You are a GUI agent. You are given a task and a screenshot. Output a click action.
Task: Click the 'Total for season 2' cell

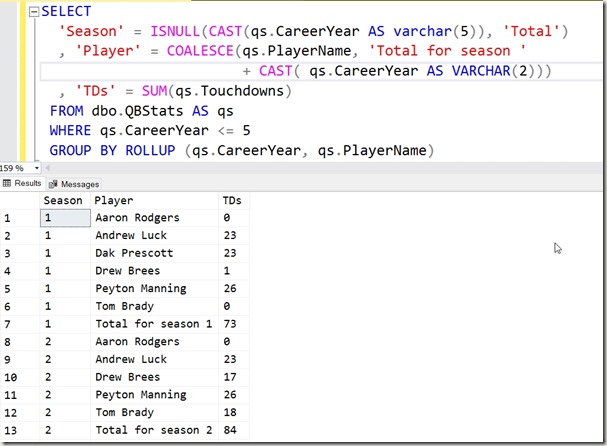pos(154,430)
